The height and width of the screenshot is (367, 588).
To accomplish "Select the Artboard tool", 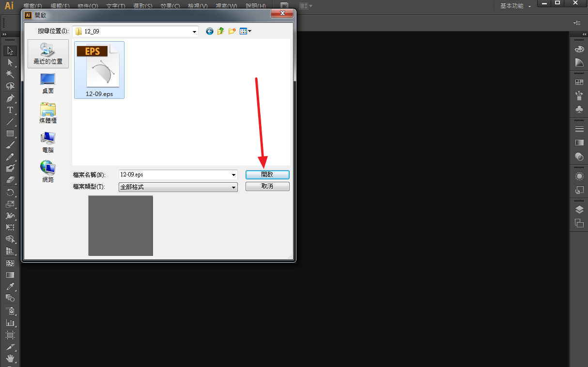I will (x=10, y=335).
